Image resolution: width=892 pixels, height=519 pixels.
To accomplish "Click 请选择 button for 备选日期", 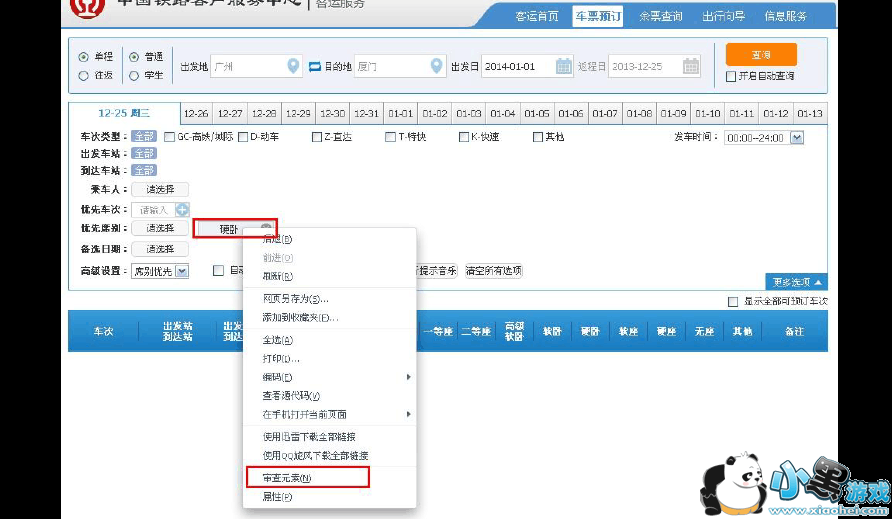I will coord(160,249).
